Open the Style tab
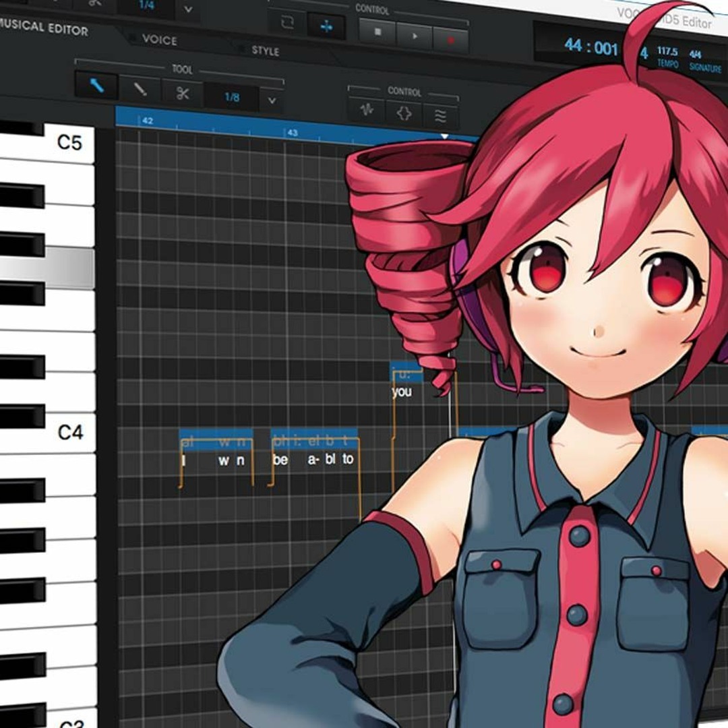This screenshot has height=728, width=728. (265, 50)
